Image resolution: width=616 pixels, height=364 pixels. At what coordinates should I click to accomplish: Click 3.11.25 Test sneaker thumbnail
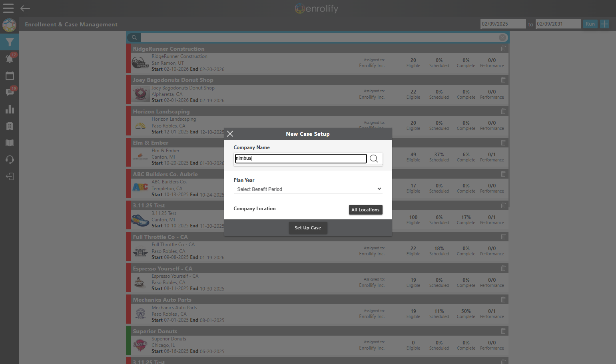pyautogui.click(x=140, y=219)
